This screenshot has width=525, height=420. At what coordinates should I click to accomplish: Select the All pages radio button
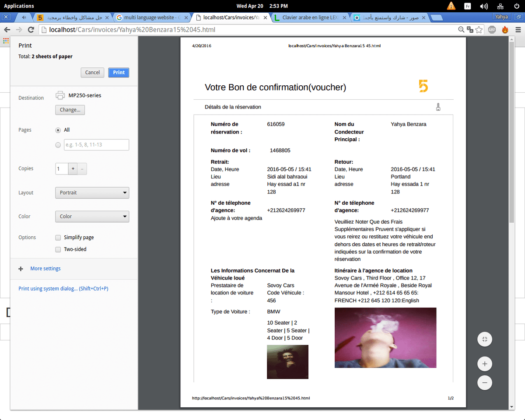coord(58,130)
